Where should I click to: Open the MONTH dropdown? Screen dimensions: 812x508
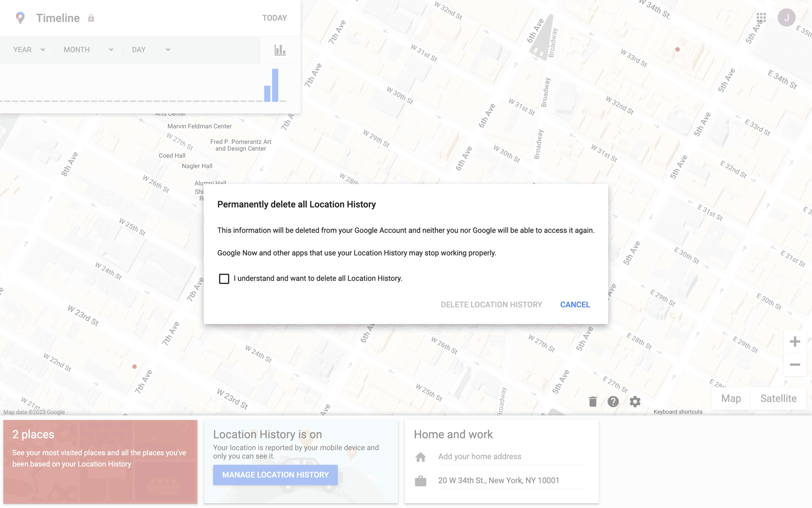tap(88, 50)
